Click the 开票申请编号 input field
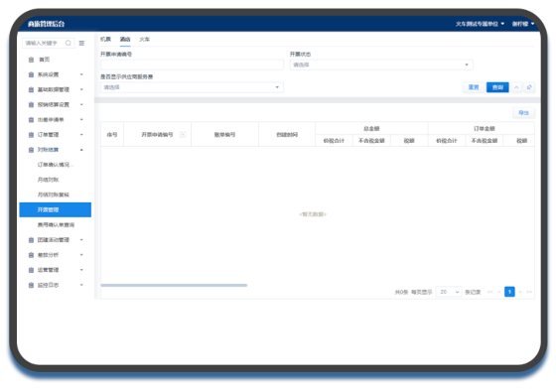This screenshot has height=392, width=556. pyautogui.click(x=192, y=65)
